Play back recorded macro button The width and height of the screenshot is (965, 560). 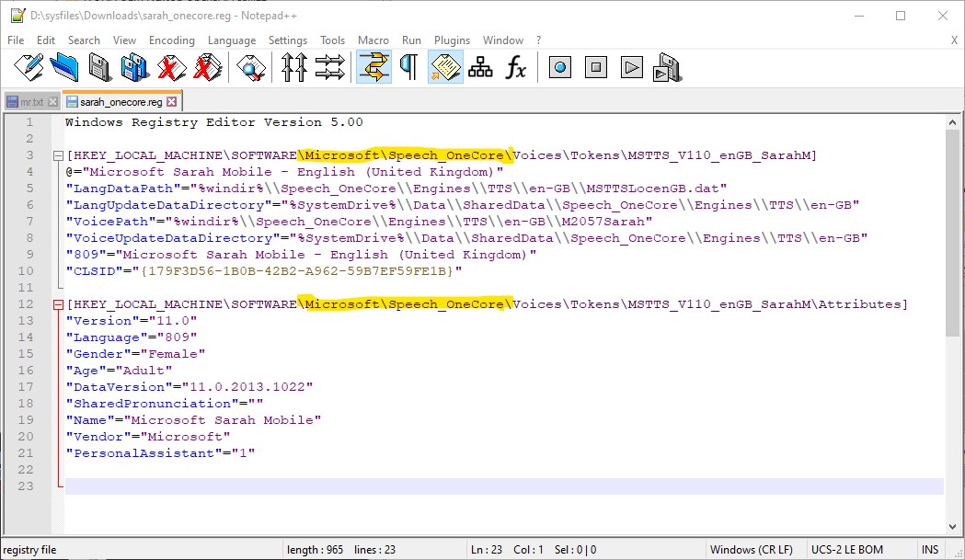point(631,67)
